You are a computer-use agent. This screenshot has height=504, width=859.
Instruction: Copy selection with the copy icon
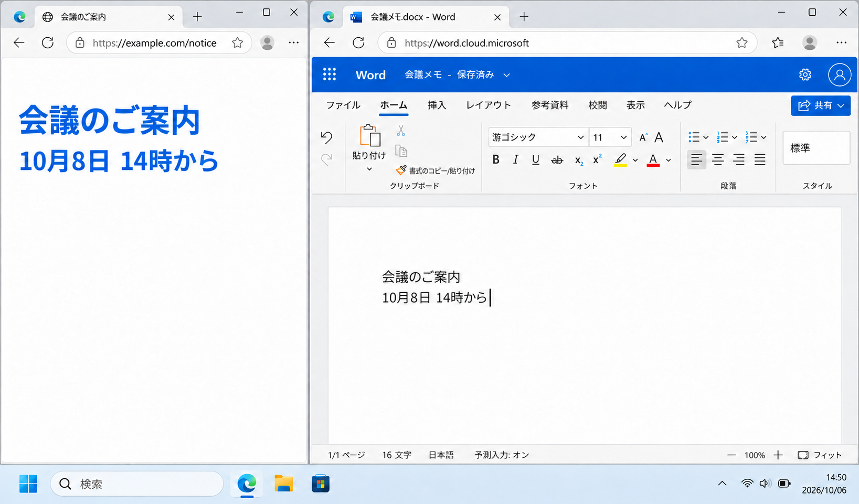[x=401, y=151]
